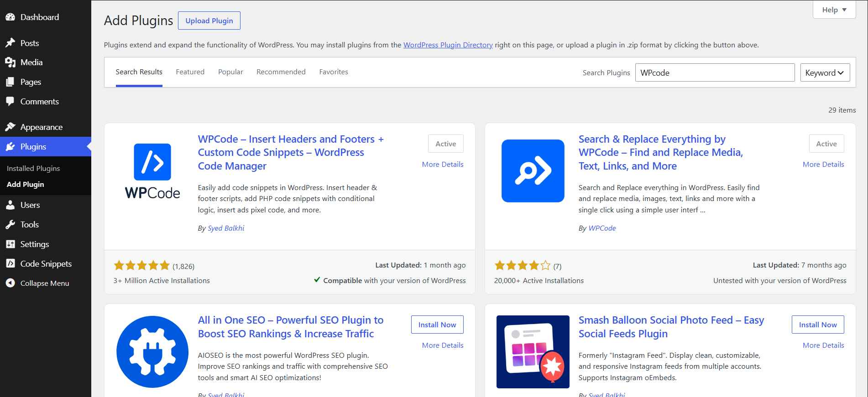Open the Media library icon
The image size is (868, 397).
(x=10, y=62)
